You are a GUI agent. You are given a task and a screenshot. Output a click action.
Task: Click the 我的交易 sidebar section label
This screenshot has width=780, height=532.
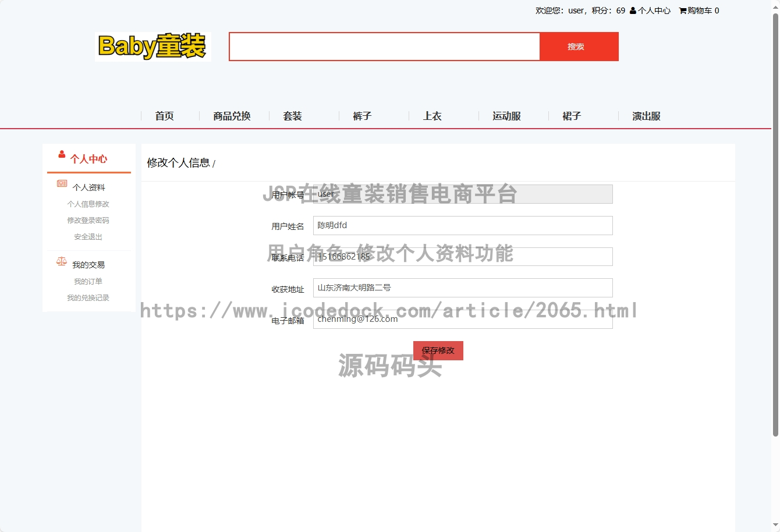(88, 265)
